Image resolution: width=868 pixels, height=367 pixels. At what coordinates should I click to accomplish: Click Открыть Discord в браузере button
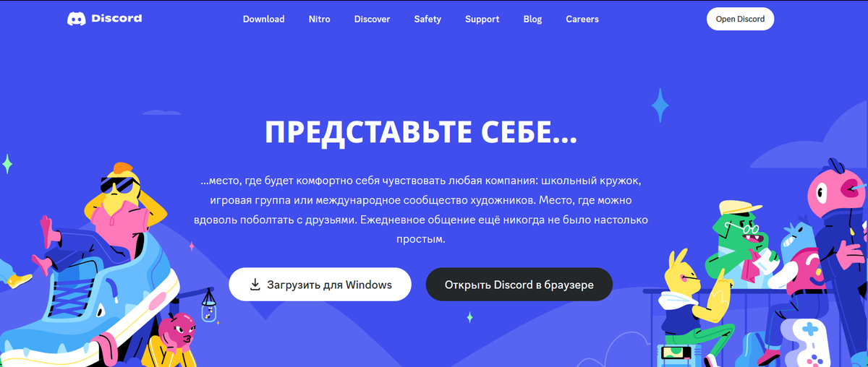(x=519, y=285)
